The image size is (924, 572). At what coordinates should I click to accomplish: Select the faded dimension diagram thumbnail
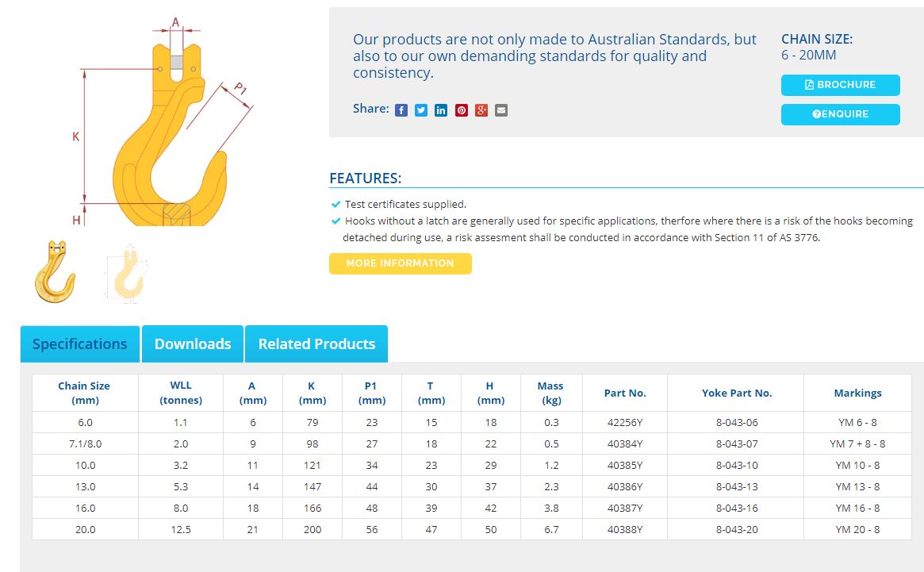click(x=125, y=274)
